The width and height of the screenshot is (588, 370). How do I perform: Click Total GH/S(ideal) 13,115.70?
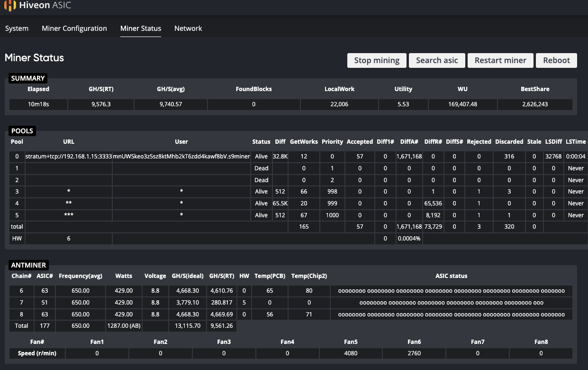pyautogui.click(x=188, y=326)
